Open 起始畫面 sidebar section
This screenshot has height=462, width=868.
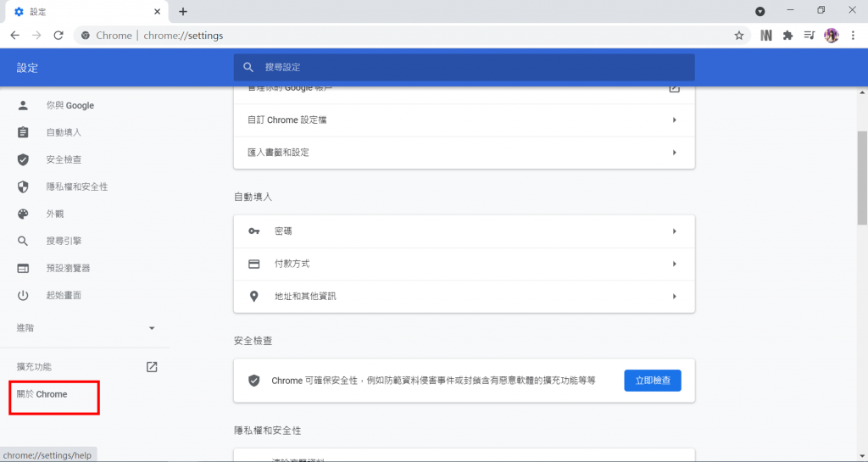tap(64, 295)
